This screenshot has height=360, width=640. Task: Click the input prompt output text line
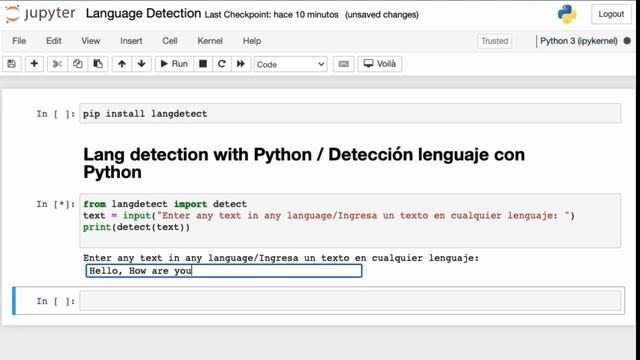281,258
